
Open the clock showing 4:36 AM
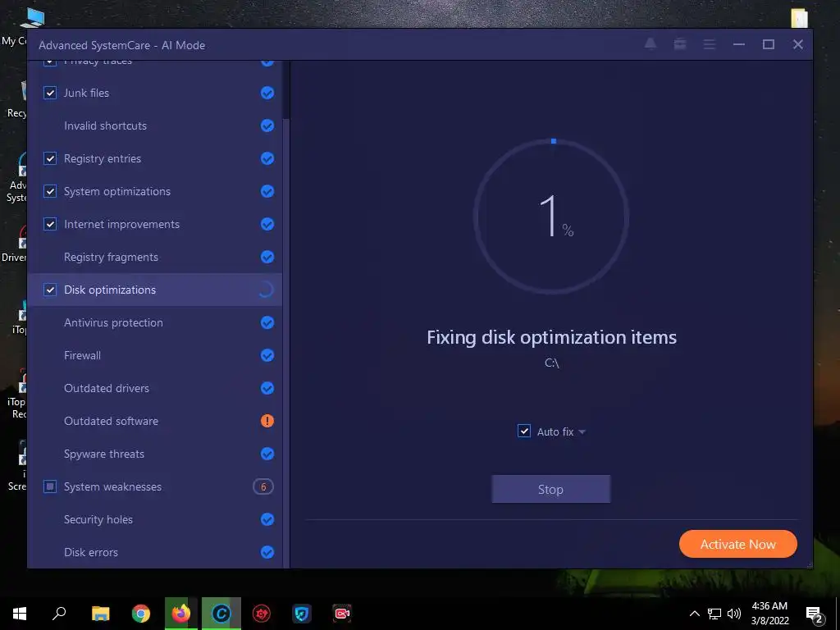[x=769, y=614]
